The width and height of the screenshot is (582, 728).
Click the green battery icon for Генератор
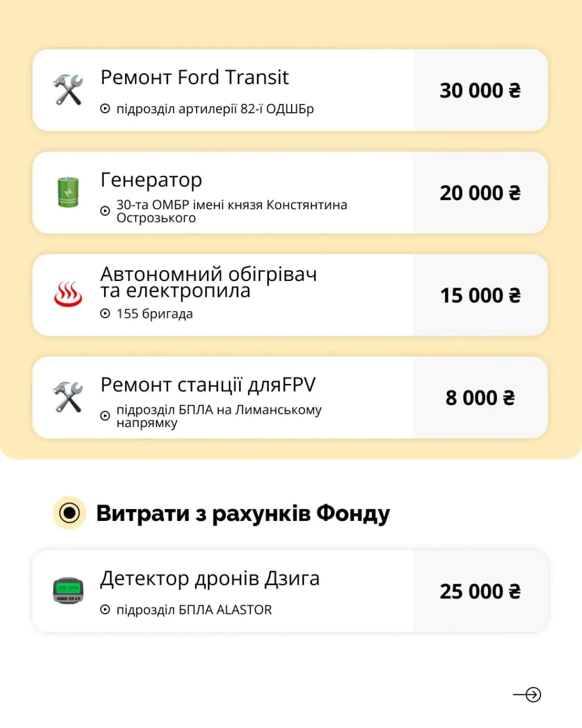coord(68,192)
